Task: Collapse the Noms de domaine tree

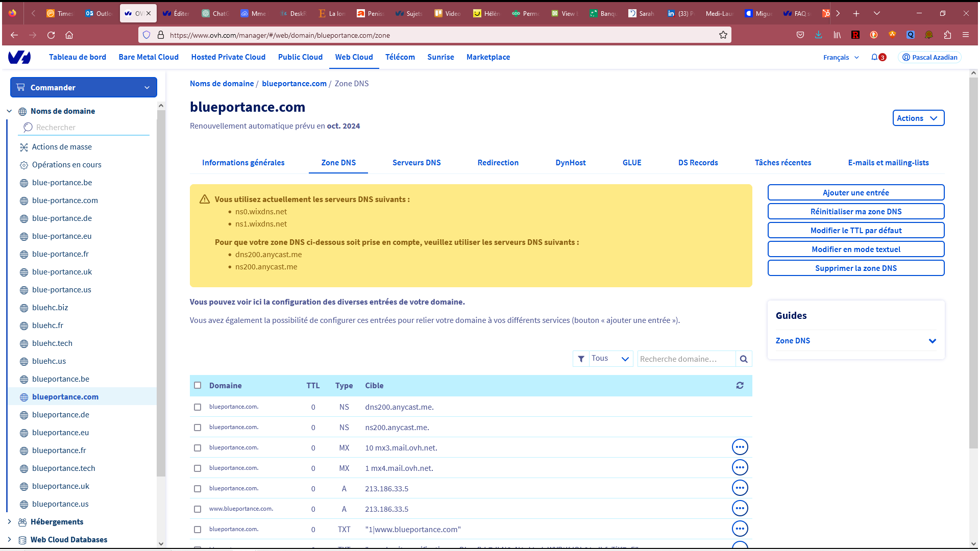Action: (x=9, y=111)
